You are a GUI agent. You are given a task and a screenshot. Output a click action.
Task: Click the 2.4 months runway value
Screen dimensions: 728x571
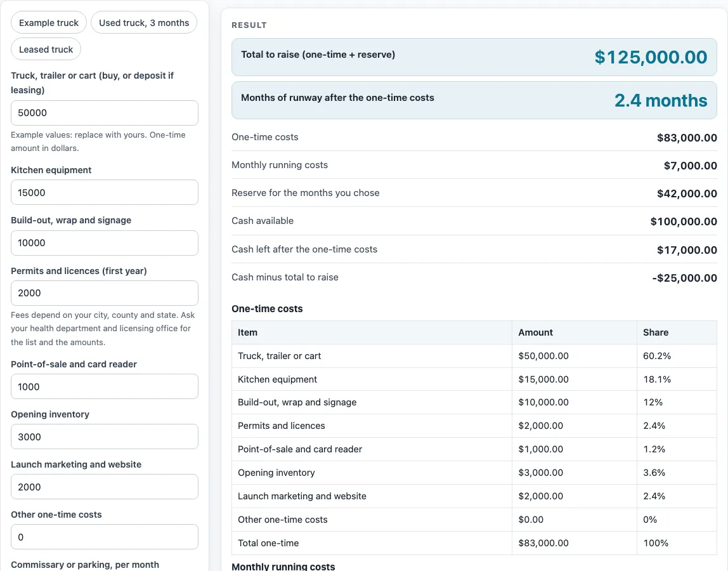(661, 100)
